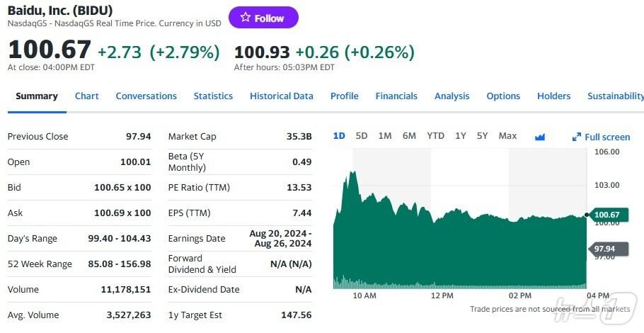Switch chart range to 5D

(362, 136)
